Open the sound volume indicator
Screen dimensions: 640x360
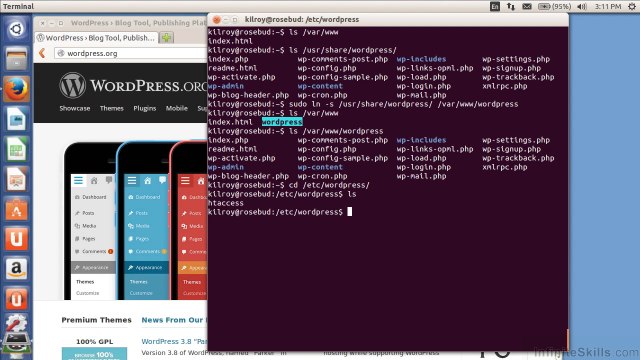(x=582, y=6)
